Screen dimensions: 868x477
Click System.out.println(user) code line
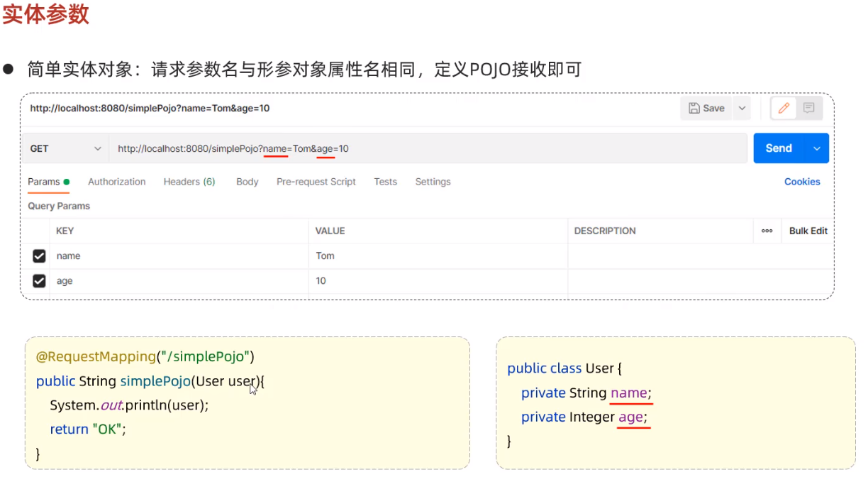click(x=129, y=405)
